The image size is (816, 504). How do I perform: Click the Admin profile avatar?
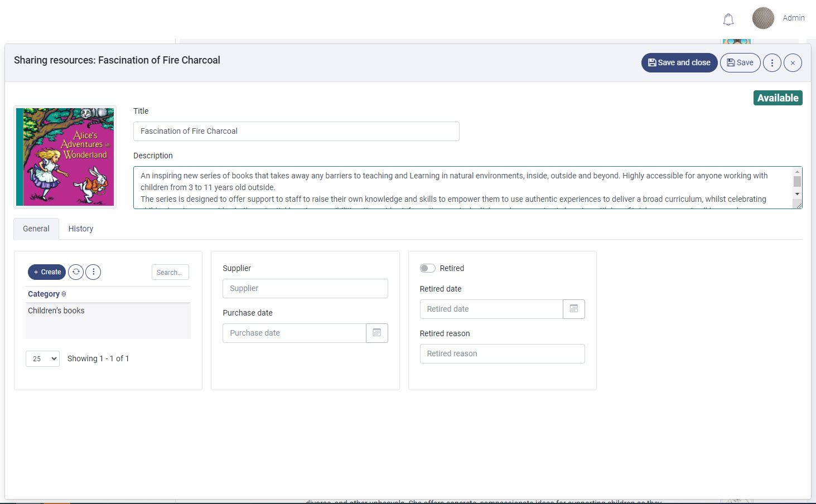(763, 18)
